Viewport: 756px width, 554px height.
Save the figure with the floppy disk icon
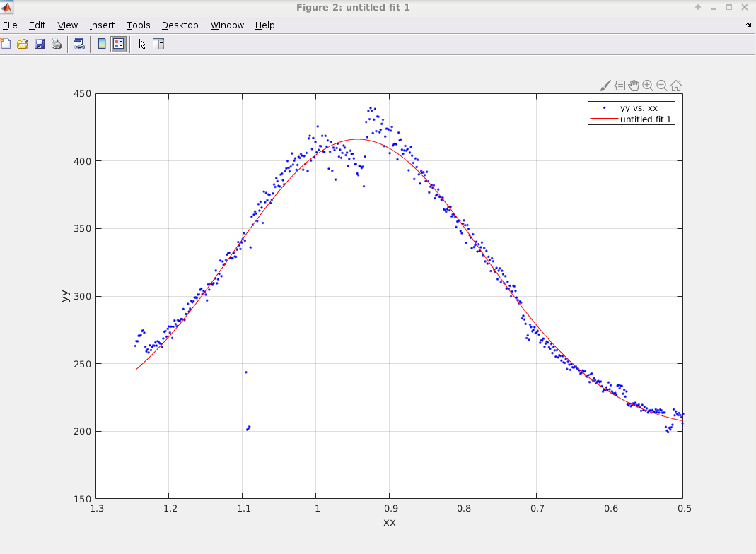(40, 44)
